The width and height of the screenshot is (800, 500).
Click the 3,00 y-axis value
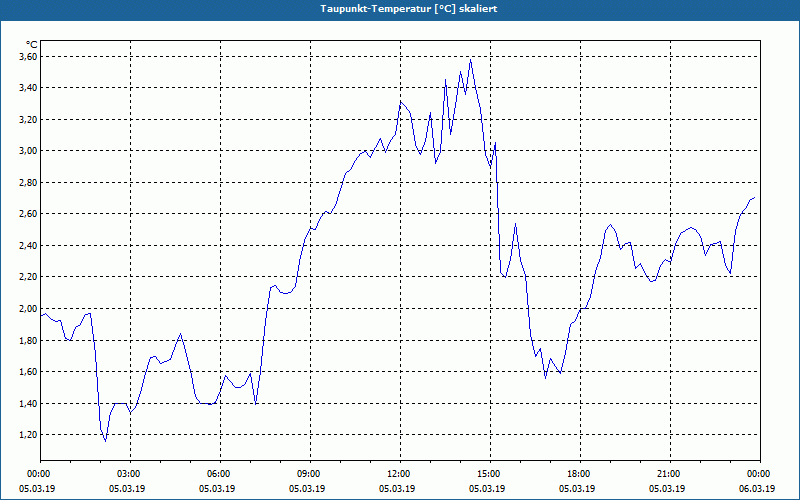28,151
